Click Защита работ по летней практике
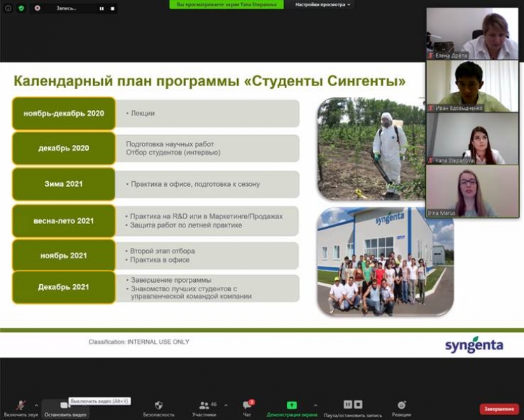524x420 pixels. 186,225
